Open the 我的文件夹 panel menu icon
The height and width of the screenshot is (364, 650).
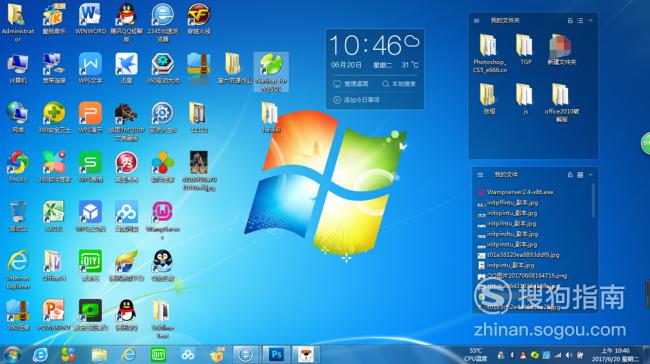477,20
